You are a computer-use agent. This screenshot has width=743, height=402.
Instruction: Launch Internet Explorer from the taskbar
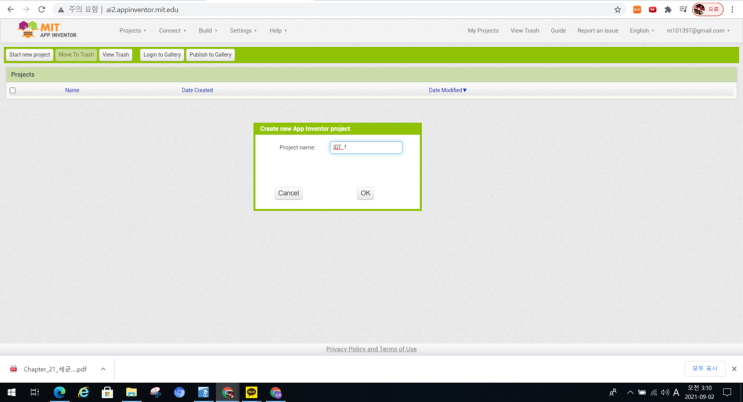(83, 392)
